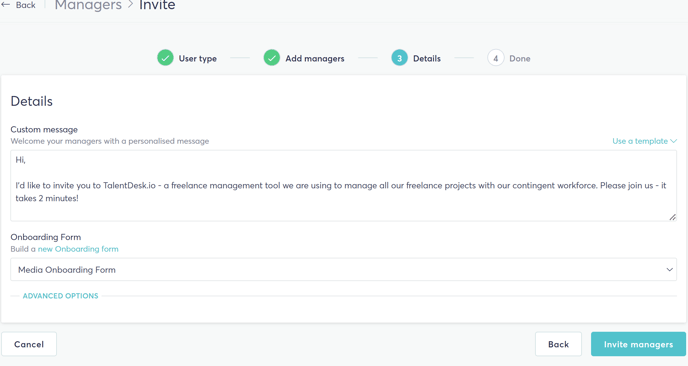Open the Use a template dropdown
The width and height of the screenshot is (688, 366).
pyautogui.click(x=645, y=141)
